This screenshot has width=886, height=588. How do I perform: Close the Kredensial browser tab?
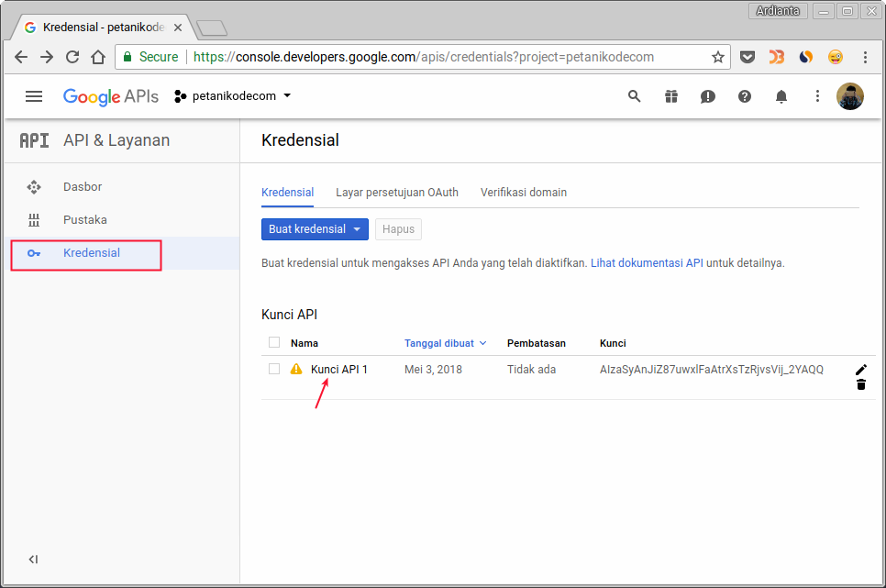[178, 28]
